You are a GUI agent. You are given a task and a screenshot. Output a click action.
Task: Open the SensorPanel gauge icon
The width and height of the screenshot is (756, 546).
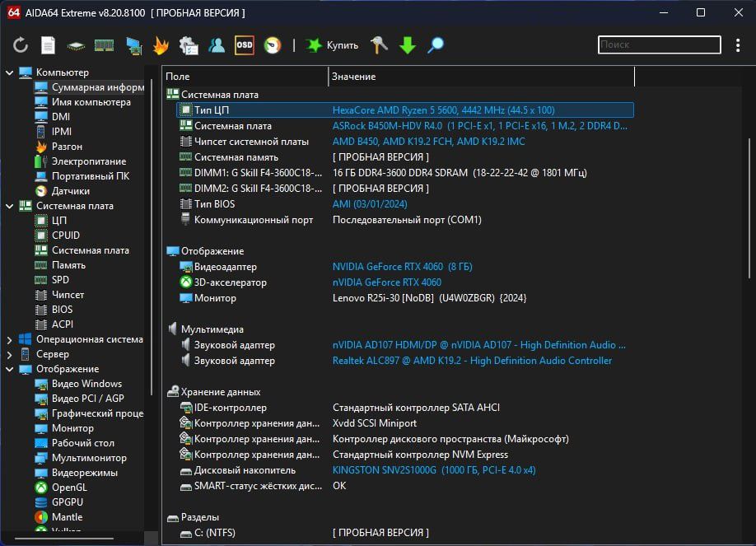click(x=273, y=45)
